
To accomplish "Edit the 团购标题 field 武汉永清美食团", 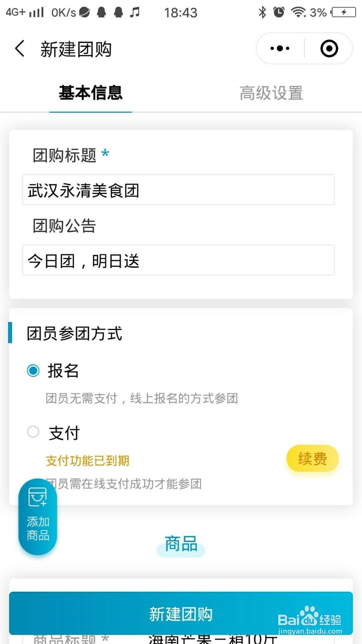I will pyautogui.click(x=178, y=190).
